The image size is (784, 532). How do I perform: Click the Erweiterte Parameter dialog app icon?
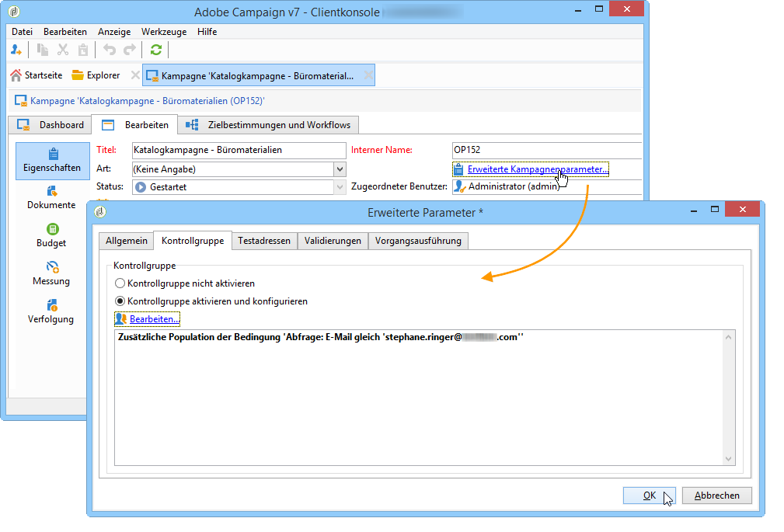point(100,212)
